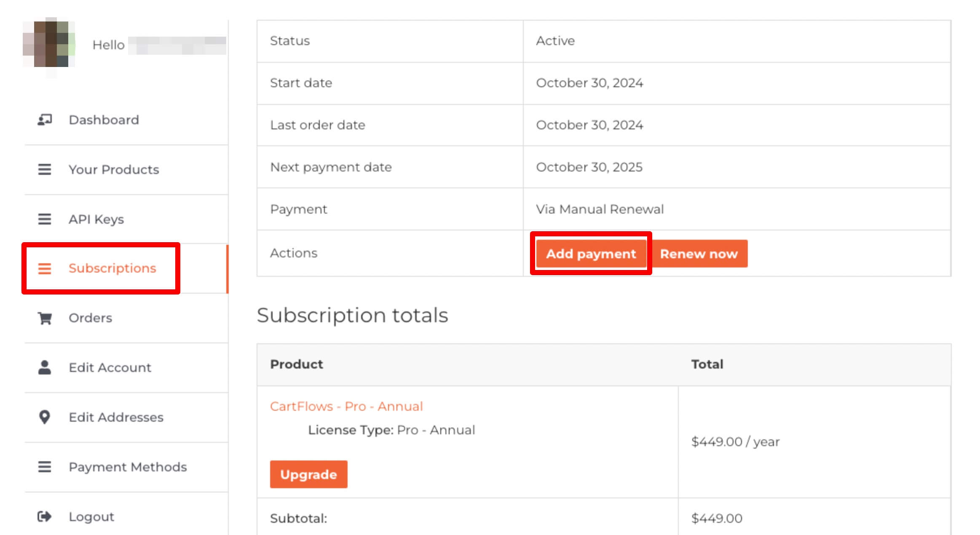Click the API Keys list icon
This screenshot has width=980, height=535.
[45, 219]
